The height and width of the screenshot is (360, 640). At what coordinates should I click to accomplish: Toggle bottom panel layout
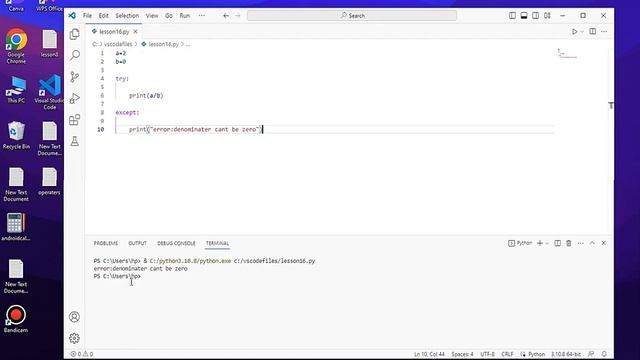pos(524,16)
